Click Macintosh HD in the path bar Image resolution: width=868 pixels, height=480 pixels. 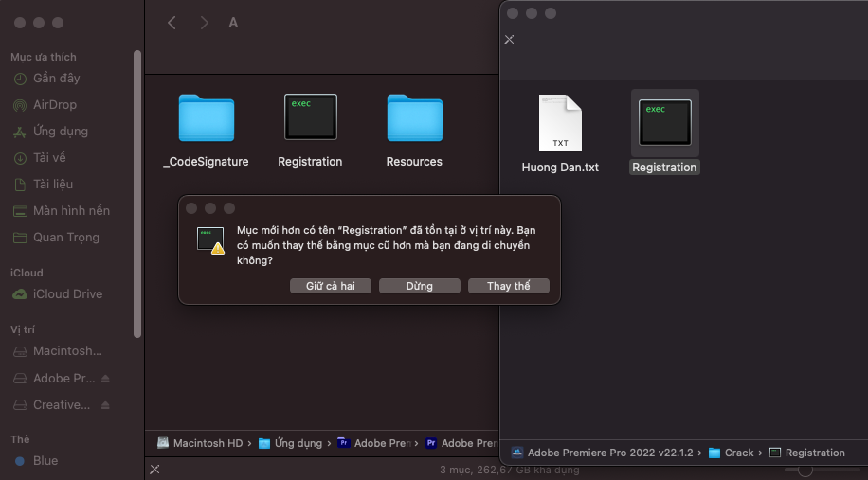pos(200,443)
